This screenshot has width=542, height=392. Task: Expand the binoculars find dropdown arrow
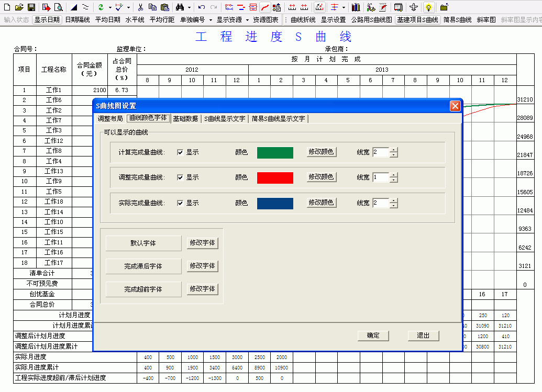189,7
